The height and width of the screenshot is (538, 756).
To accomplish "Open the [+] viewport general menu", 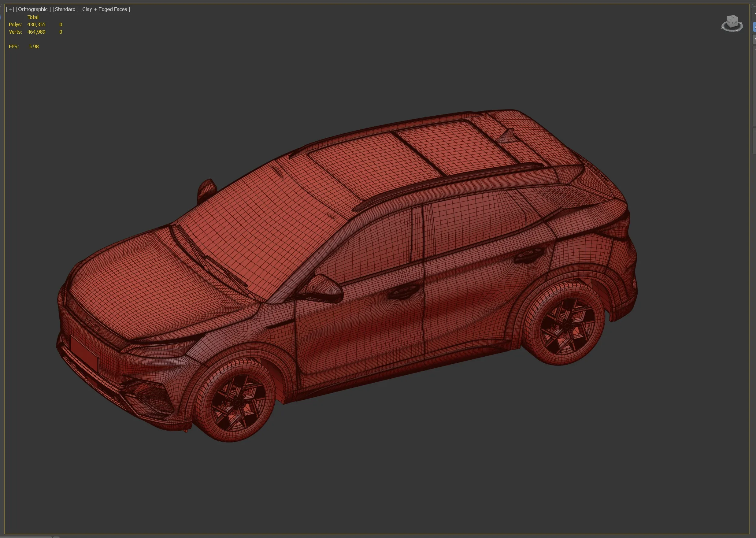I will 10,9.
